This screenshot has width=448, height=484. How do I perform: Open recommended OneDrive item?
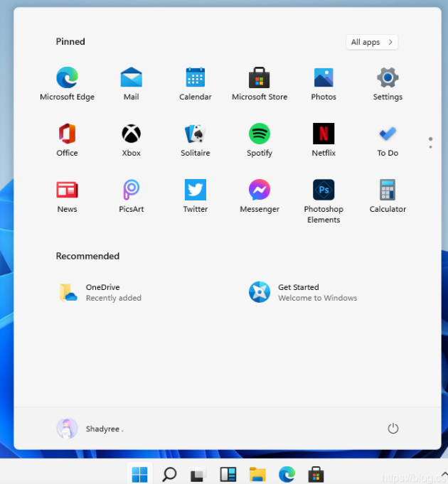tap(100, 292)
